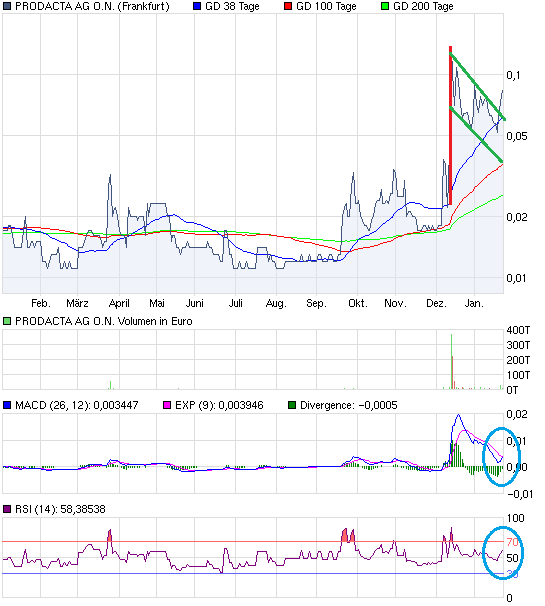The width and height of the screenshot is (545, 606).
Task: Click the 'Juli' month axis label
Action: pyautogui.click(x=235, y=303)
